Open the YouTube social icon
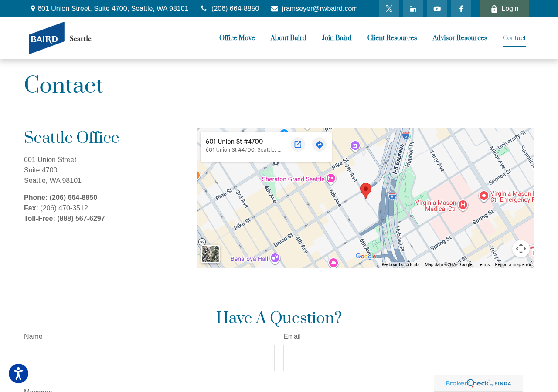558x392 pixels. (437, 9)
